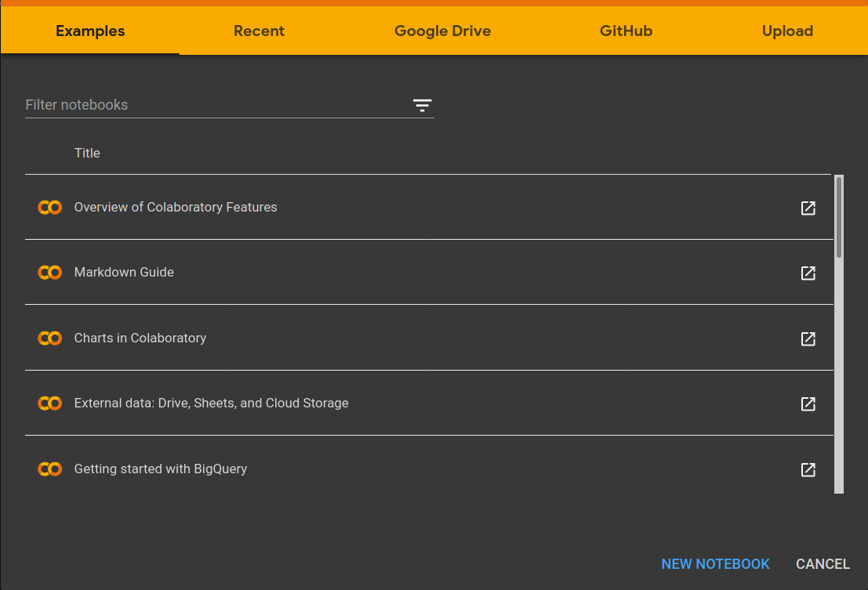Open Getting started with BigQuery notebook
The image size is (868, 590).
tap(161, 469)
